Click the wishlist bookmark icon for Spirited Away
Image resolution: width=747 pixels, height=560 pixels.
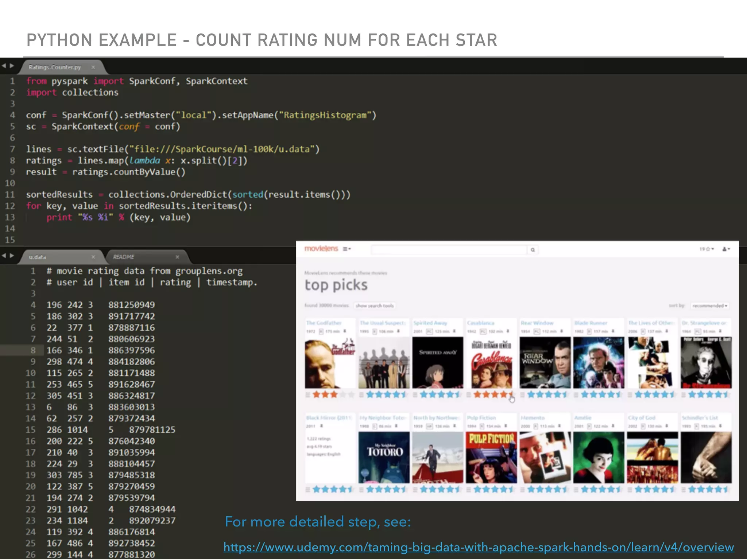[x=454, y=331]
